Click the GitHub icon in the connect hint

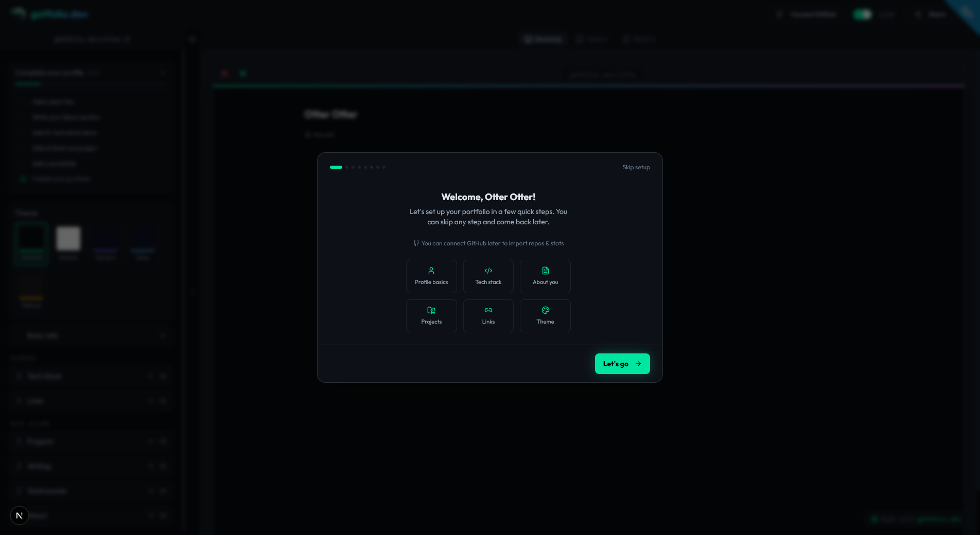pyautogui.click(x=415, y=243)
